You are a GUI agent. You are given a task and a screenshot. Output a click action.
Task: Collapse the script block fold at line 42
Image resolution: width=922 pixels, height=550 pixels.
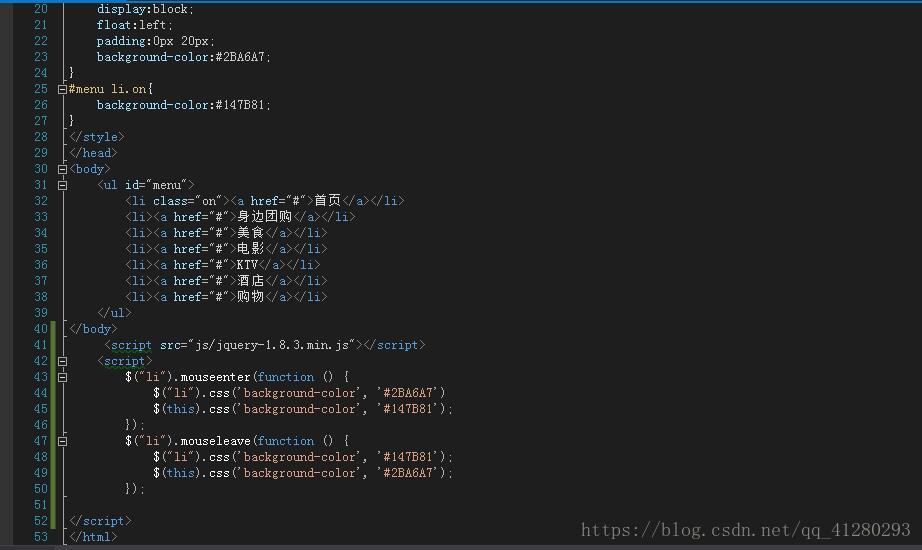coord(62,362)
